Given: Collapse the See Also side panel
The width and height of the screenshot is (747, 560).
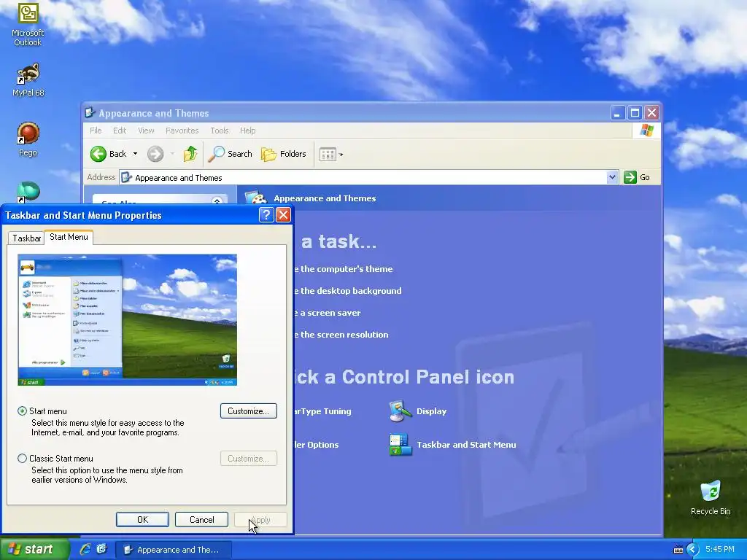Looking at the screenshot, I should pos(217,201).
